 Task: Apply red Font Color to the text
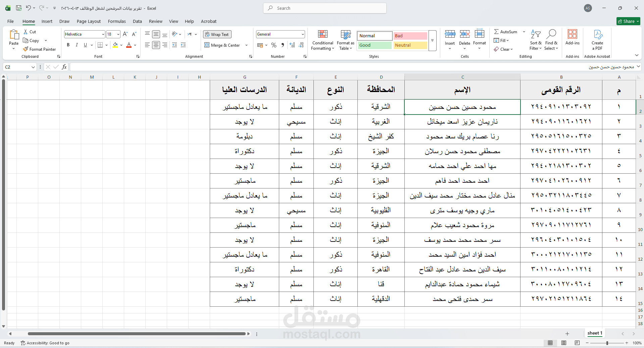(129, 45)
